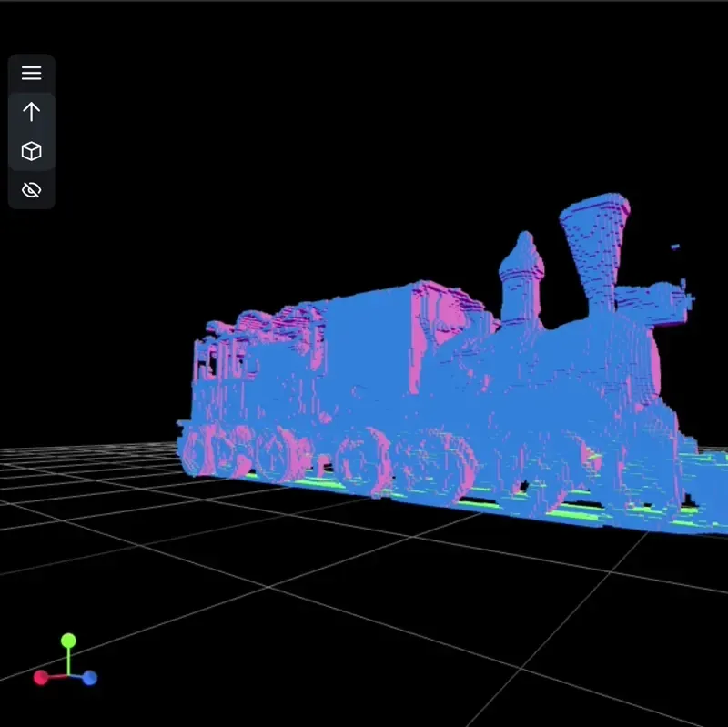Screen dimensions: 728x727
Task: Click the floating voxel fragment right of smokestack
Action: point(674,247)
